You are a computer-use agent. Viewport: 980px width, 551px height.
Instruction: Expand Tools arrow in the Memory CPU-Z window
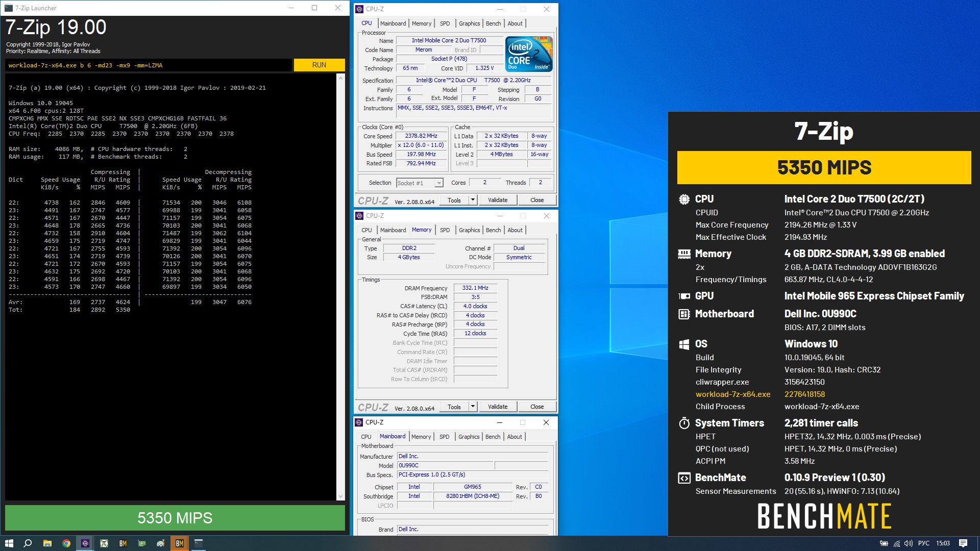[473, 407]
